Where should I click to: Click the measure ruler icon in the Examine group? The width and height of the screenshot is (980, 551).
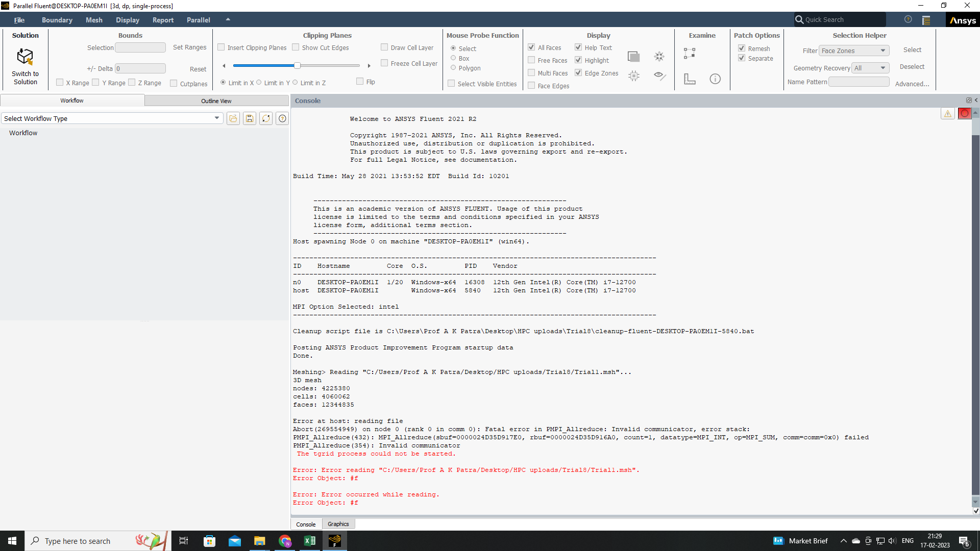[x=690, y=79]
